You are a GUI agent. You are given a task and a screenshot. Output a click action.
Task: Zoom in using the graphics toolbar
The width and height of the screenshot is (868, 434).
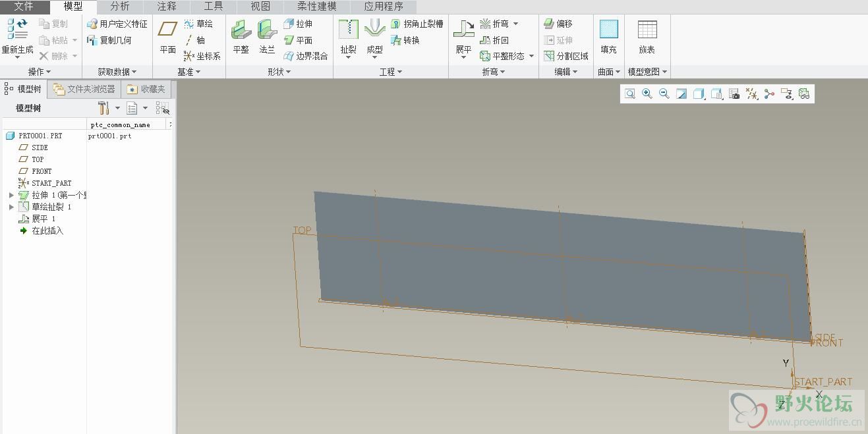(647, 94)
